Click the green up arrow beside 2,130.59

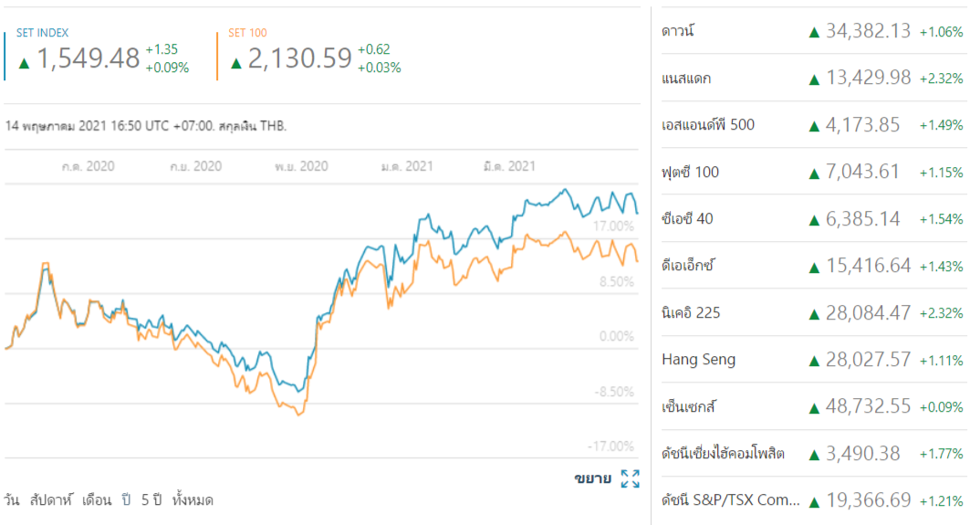236,63
